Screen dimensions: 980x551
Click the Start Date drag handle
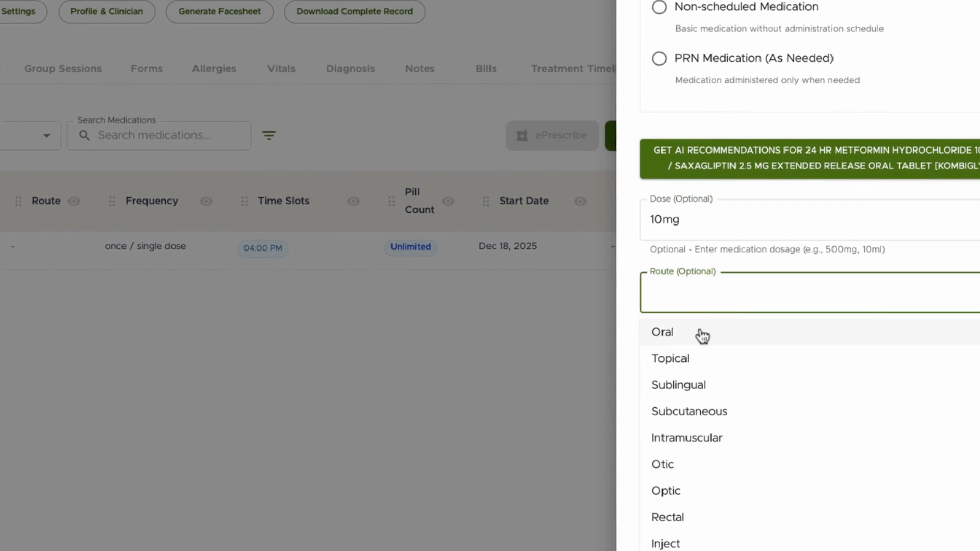486,201
